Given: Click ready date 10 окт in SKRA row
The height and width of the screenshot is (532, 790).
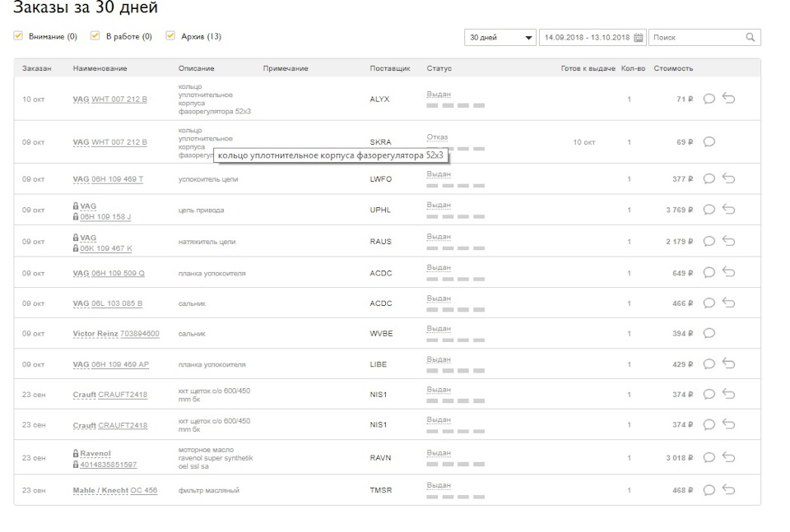Looking at the screenshot, I should click(x=584, y=142).
